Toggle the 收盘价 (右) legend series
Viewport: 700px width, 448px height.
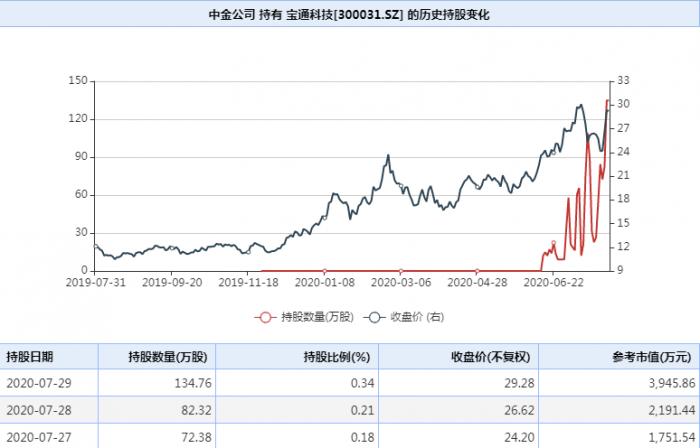[x=404, y=317]
